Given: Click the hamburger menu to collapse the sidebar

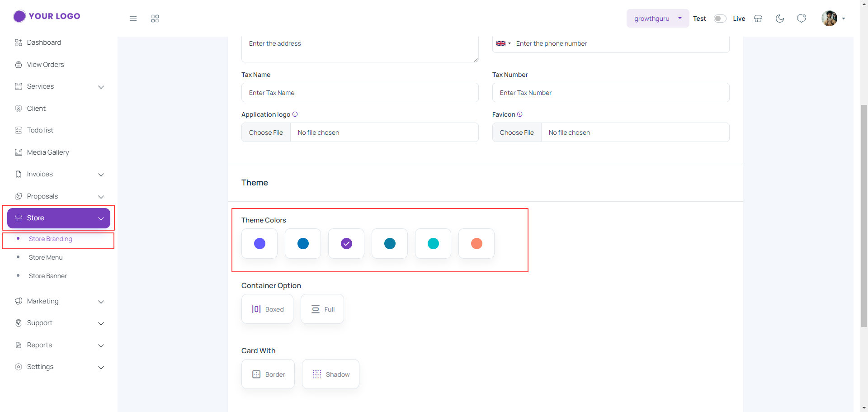Looking at the screenshot, I should click(x=133, y=19).
